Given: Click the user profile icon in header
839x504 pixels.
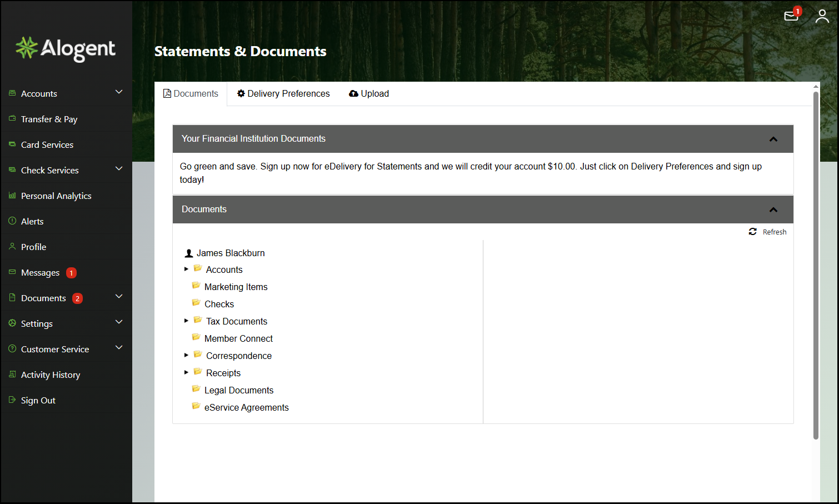Looking at the screenshot, I should tap(822, 16).
